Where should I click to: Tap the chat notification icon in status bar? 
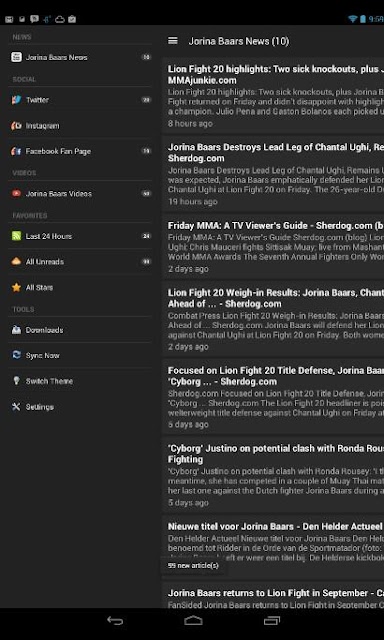(35, 19)
